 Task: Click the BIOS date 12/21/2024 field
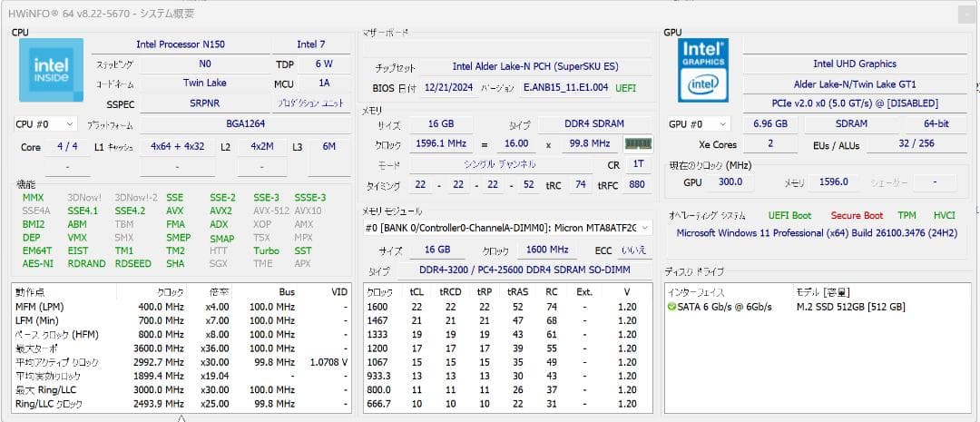pyautogui.click(x=449, y=87)
